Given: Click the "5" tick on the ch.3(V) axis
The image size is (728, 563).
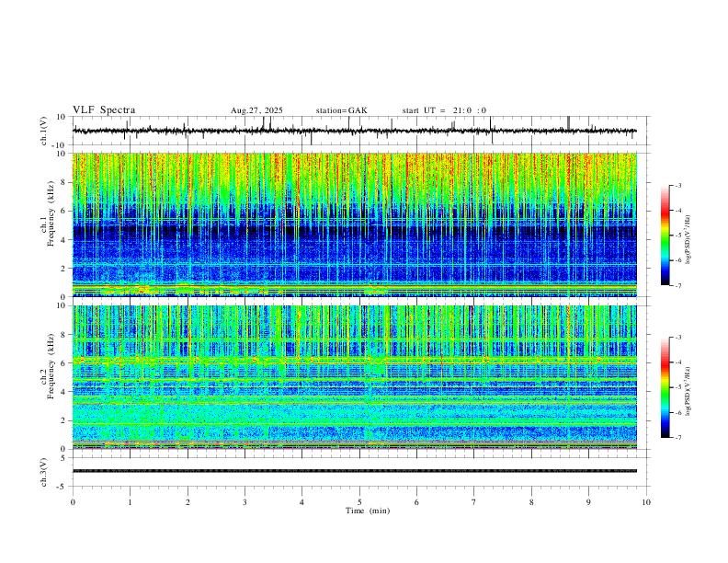Looking at the screenshot, I should (63, 457).
